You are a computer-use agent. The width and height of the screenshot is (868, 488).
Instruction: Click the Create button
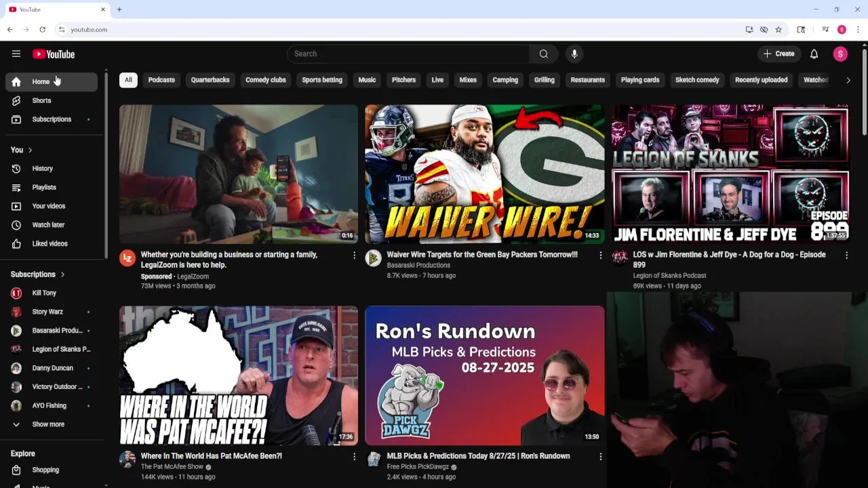tap(778, 54)
